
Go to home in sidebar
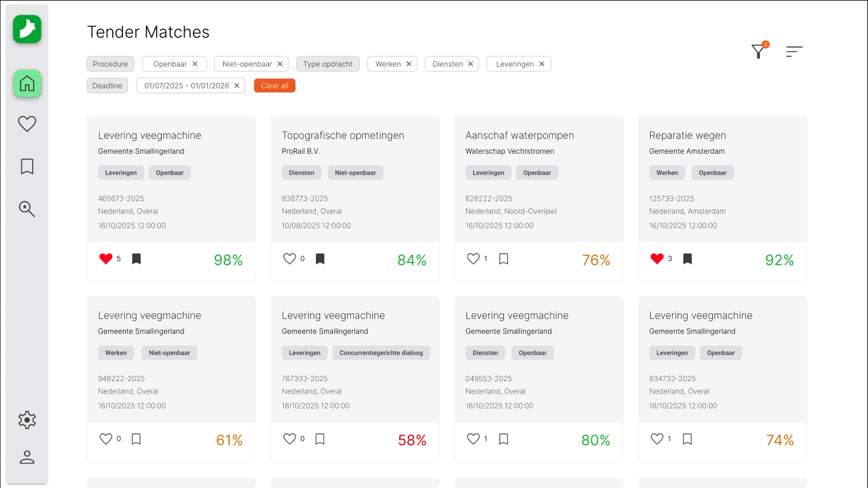tap(27, 84)
